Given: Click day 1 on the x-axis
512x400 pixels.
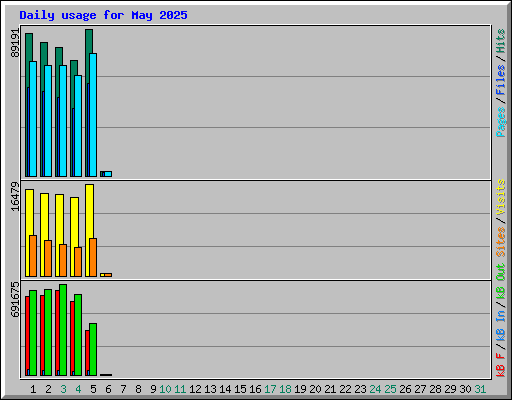Looking at the screenshot, I should (33, 389).
